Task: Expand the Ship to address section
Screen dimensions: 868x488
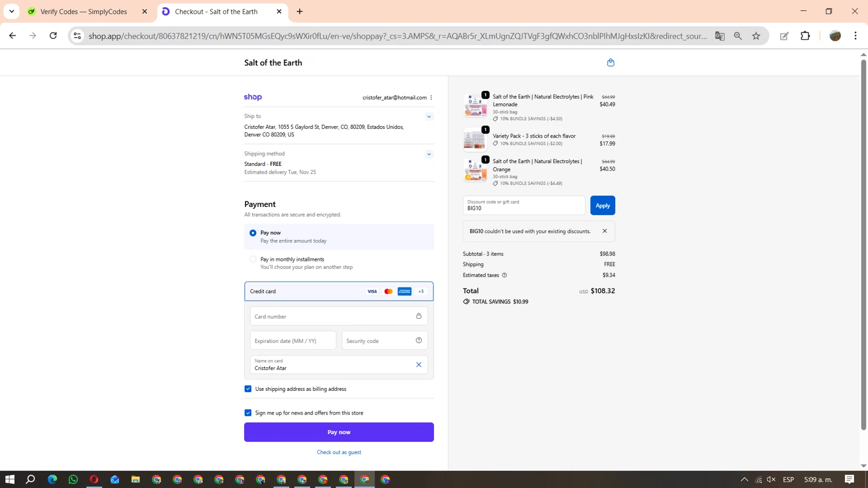Action: 429,117
